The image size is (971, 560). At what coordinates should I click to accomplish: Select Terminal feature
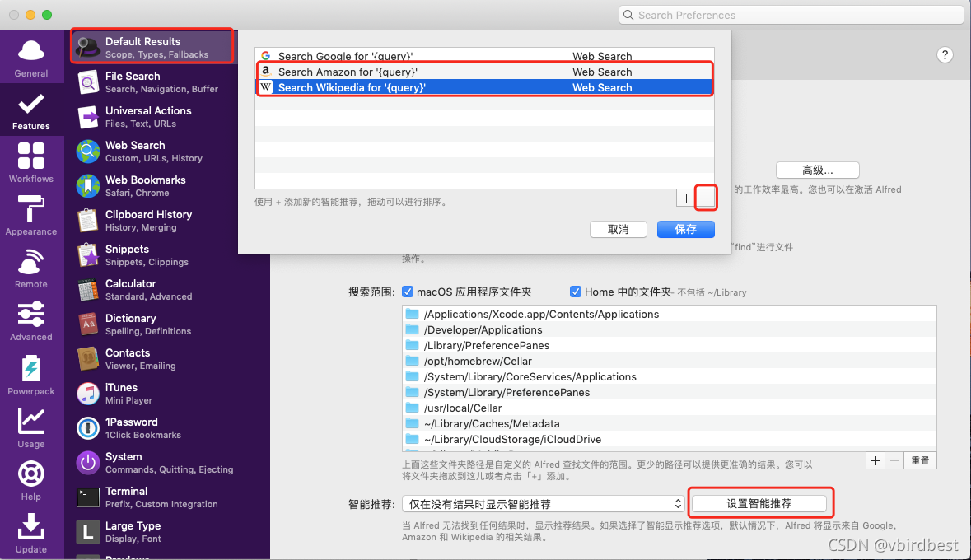tap(169, 497)
